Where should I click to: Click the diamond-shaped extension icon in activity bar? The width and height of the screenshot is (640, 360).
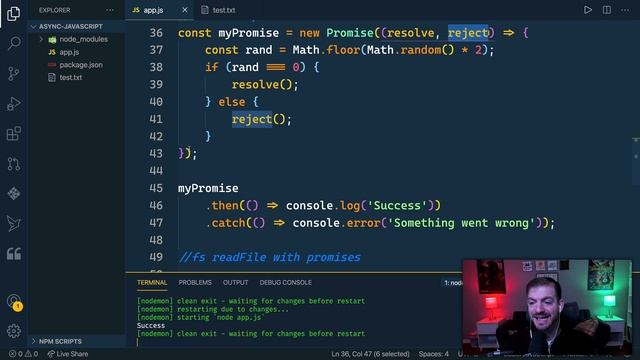point(13,193)
